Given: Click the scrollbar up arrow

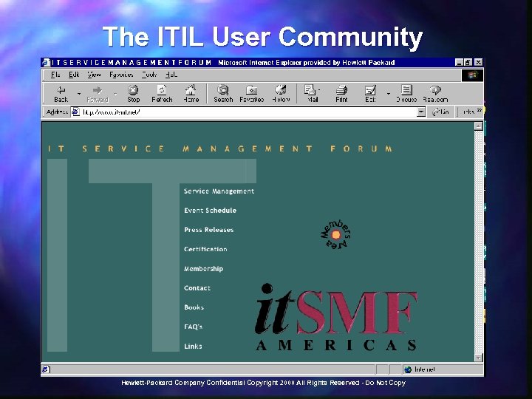Looking at the screenshot, I should [x=478, y=126].
